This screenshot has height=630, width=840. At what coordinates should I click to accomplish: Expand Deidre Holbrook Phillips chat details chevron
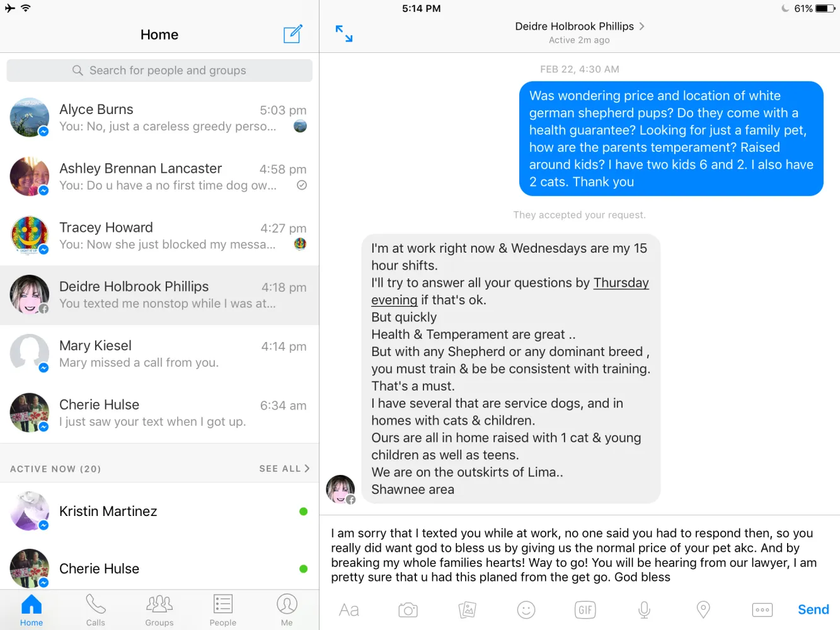tap(642, 26)
